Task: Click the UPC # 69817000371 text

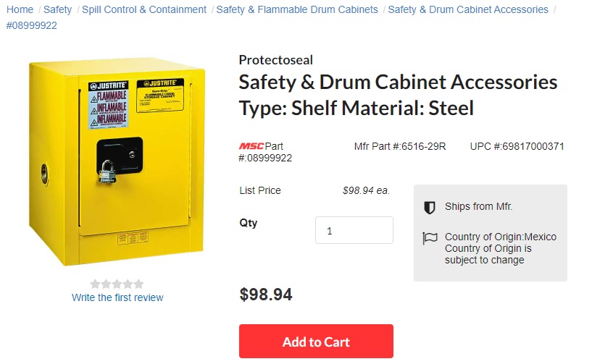Action: pyautogui.click(x=517, y=146)
